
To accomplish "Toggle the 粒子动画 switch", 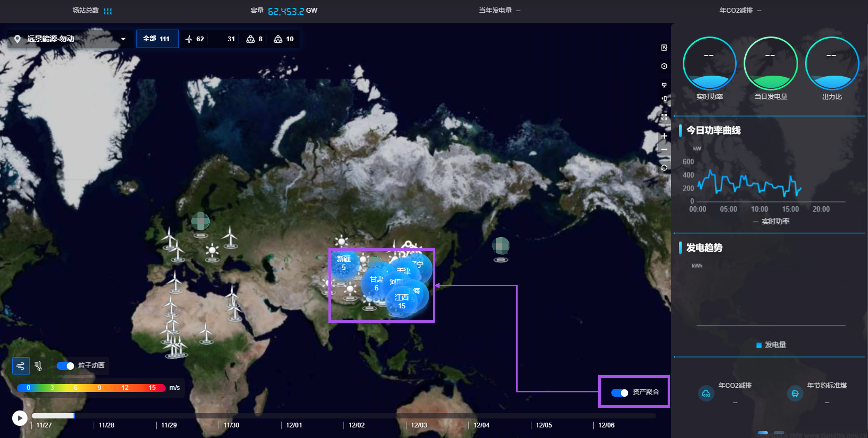I will click(65, 366).
